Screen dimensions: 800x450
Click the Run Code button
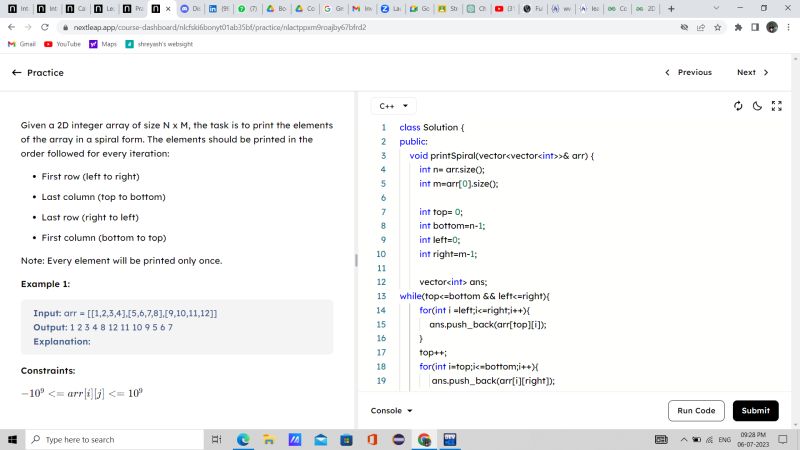coord(696,410)
